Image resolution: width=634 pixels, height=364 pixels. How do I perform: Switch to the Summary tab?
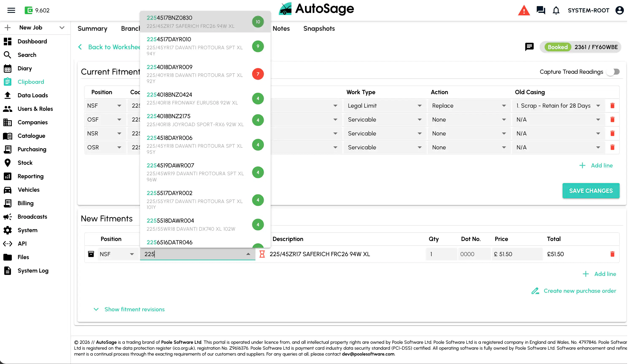92,28
